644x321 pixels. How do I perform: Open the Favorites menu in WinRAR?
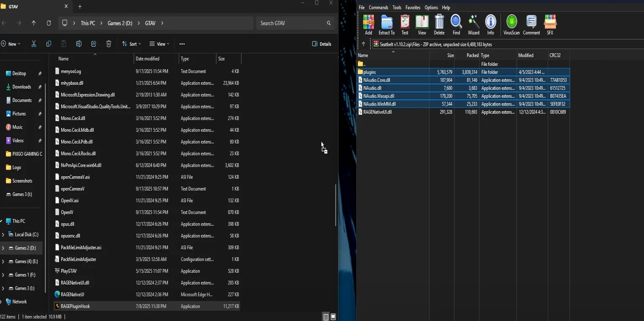point(413,8)
